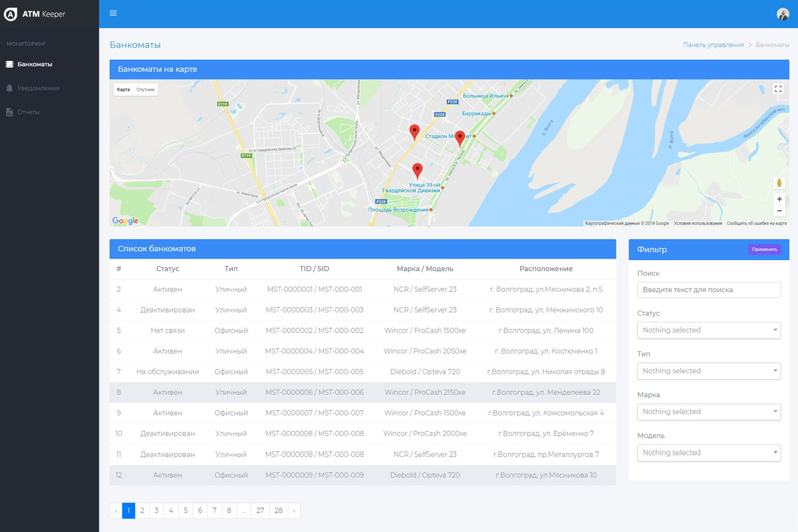798x532 pixels.
Task: Click Условия использования map link
Action: [698, 223]
